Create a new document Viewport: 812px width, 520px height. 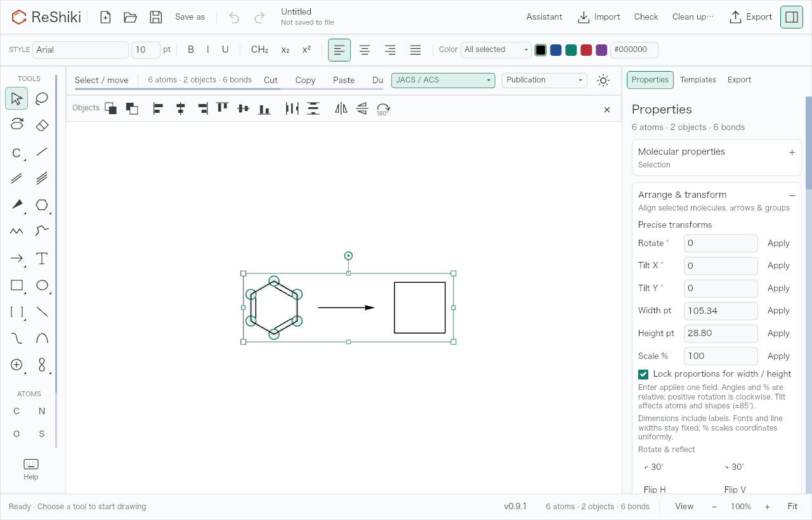[105, 17]
